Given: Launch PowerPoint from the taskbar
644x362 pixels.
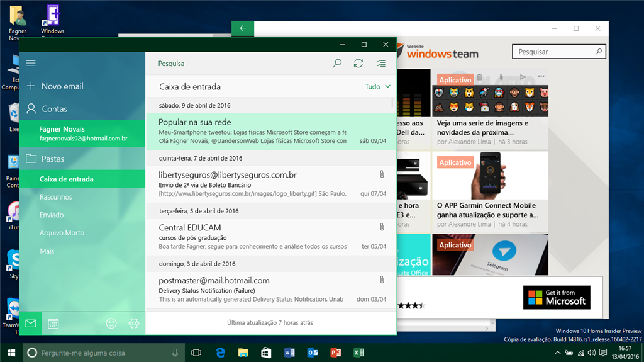Looking at the screenshot, I should click(x=336, y=353).
